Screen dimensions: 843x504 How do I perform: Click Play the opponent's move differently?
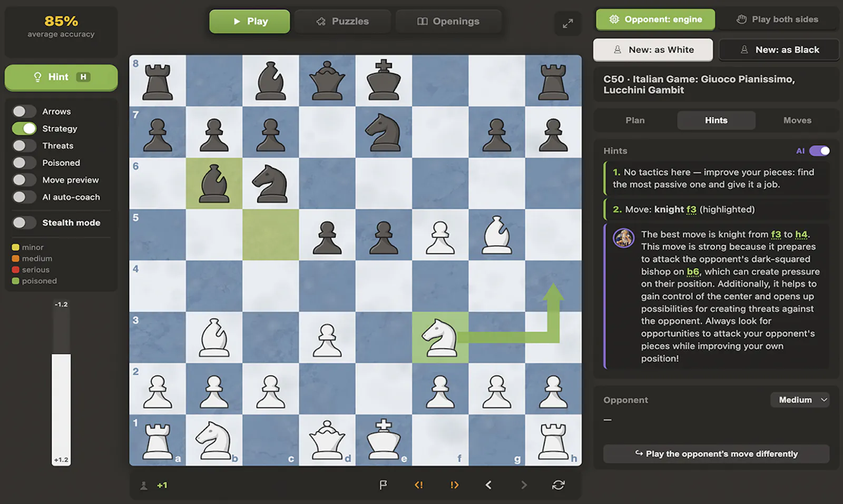[717, 453]
